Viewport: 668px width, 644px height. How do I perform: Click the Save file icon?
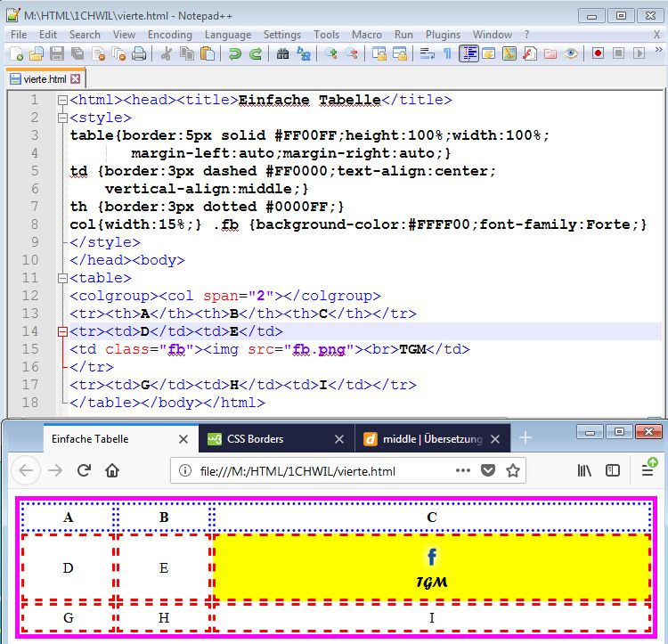click(57, 53)
